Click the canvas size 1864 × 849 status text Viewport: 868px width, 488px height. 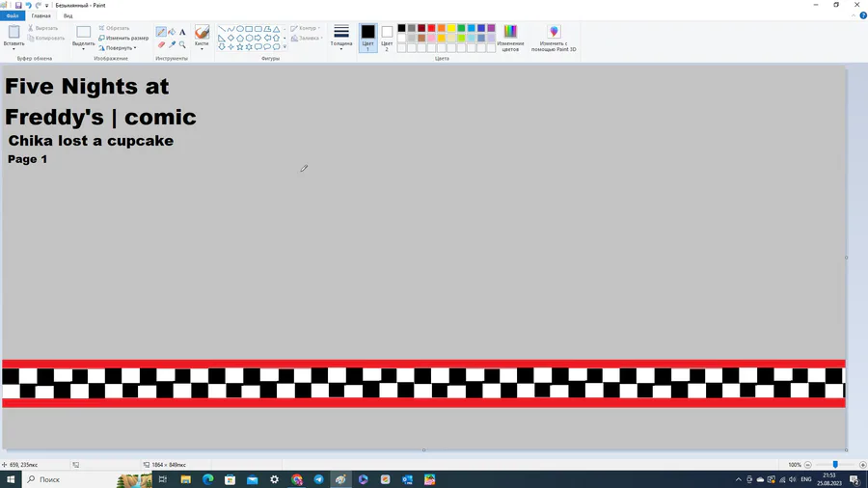click(x=169, y=465)
